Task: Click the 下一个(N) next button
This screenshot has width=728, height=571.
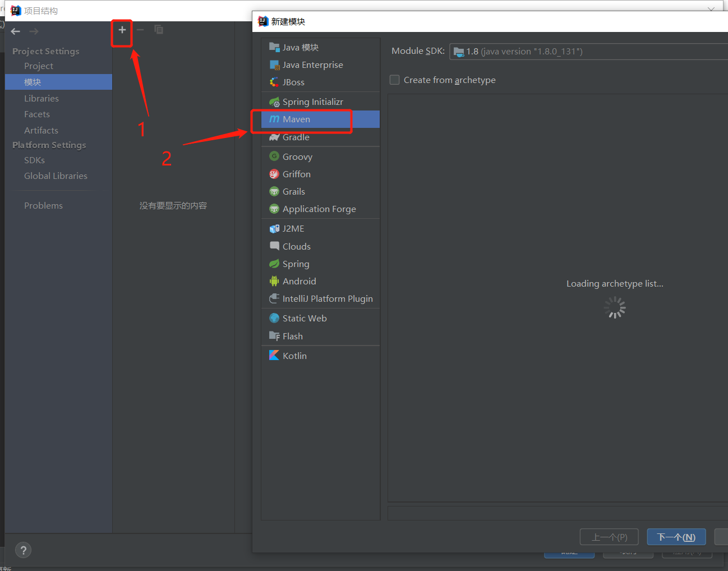Action: pos(676,537)
